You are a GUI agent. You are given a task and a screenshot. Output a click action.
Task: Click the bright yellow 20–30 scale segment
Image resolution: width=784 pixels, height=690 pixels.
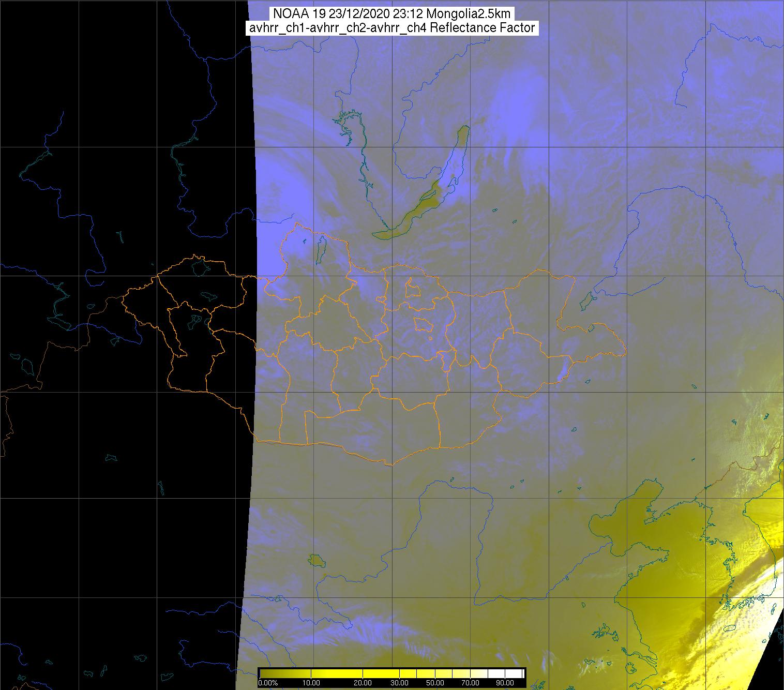(x=381, y=673)
